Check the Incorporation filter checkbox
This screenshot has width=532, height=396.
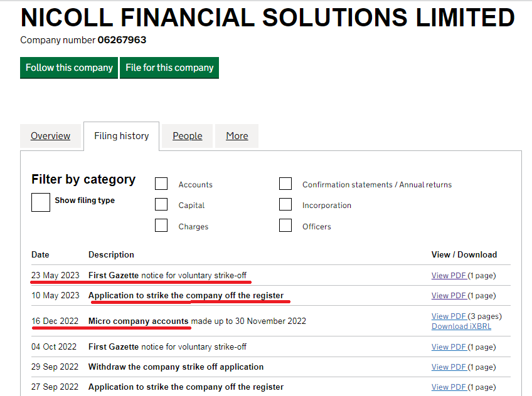285,204
